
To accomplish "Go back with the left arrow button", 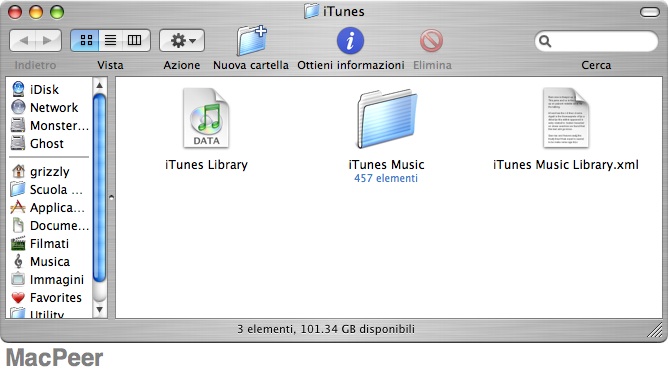I will coord(23,41).
